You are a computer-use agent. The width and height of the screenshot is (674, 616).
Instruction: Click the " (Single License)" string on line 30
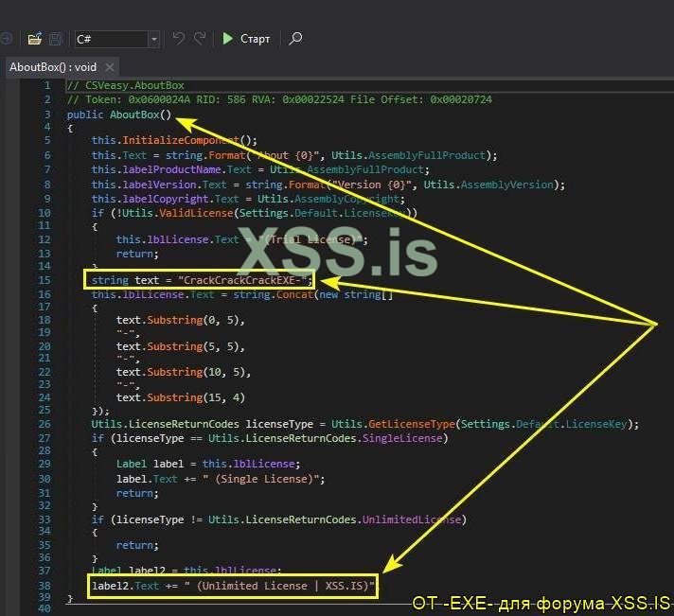[x=262, y=479]
